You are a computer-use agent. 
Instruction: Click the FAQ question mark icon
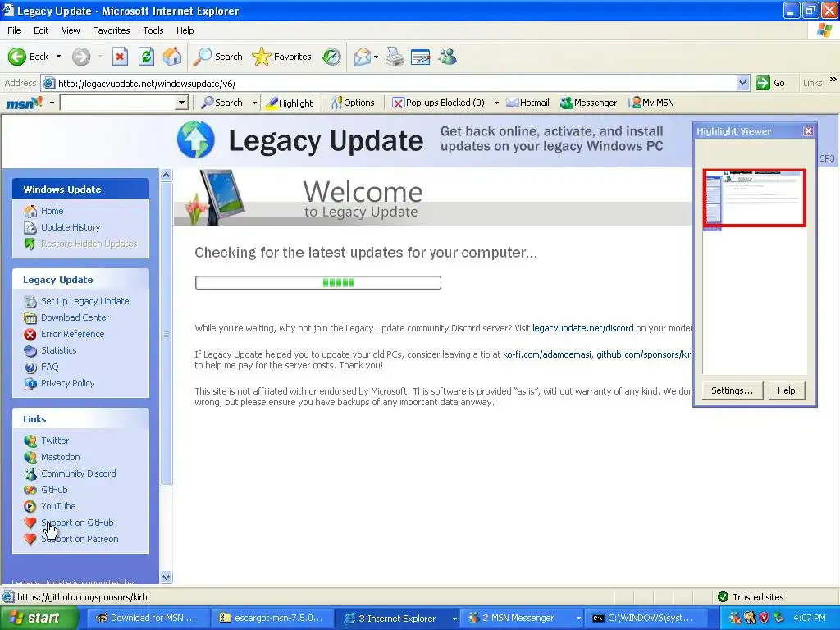[x=30, y=367]
